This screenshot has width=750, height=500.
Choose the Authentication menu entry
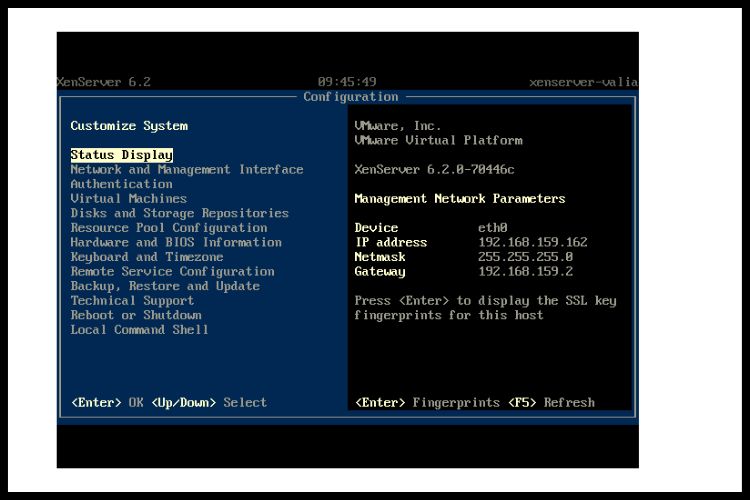(121, 184)
